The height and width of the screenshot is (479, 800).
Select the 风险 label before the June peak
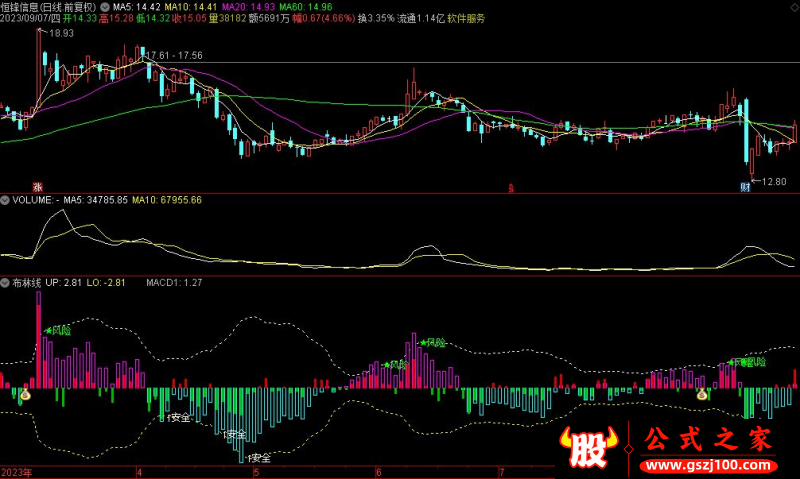[x=396, y=364]
